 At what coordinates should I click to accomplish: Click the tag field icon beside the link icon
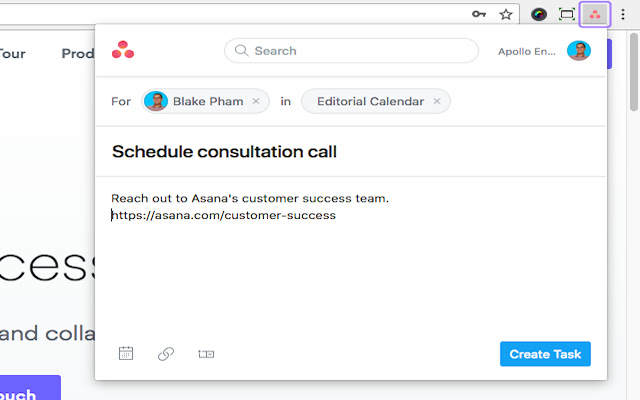pyautogui.click(x=206, y=354)
